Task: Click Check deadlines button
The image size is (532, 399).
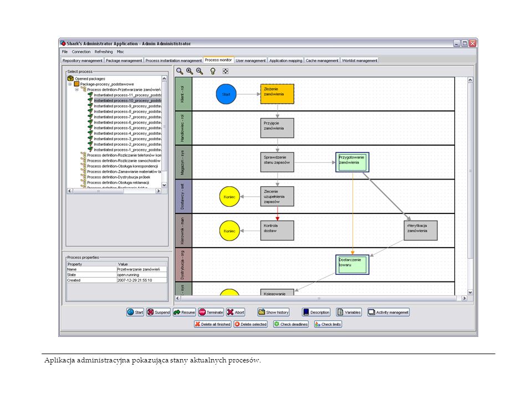Action: (x=291, y=324)
